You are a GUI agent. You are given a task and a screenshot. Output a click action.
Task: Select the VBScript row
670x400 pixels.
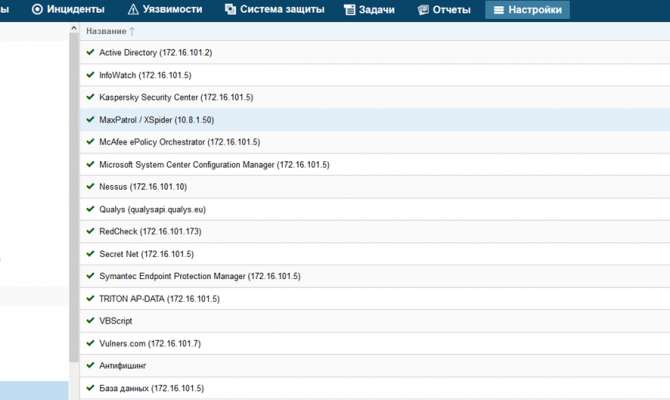[x=375, y=321]
